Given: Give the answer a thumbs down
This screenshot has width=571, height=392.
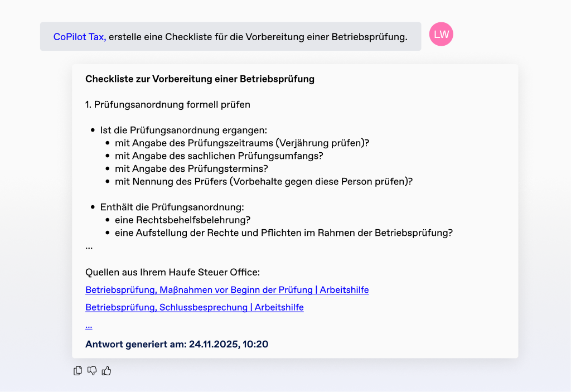Looking at the screenshot, I should click(x=92, y=371).
